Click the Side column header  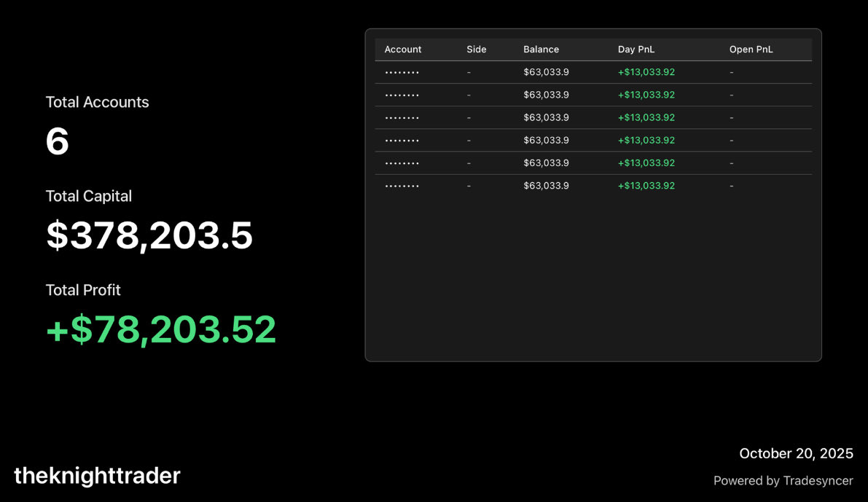476,50
